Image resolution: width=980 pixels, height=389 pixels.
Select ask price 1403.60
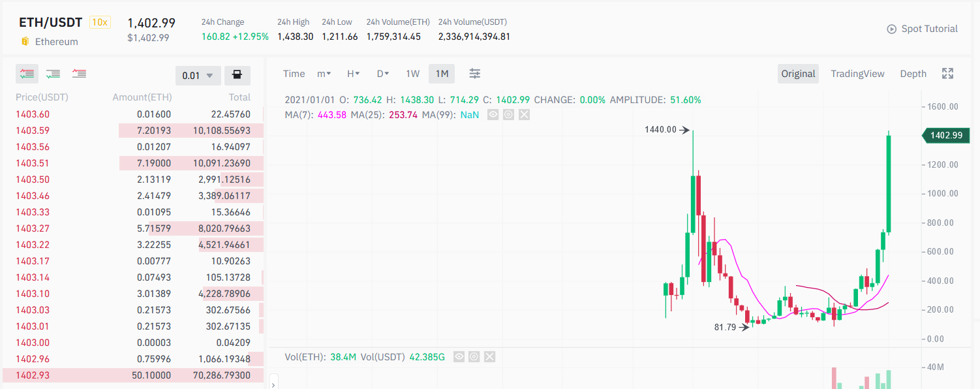32,114
